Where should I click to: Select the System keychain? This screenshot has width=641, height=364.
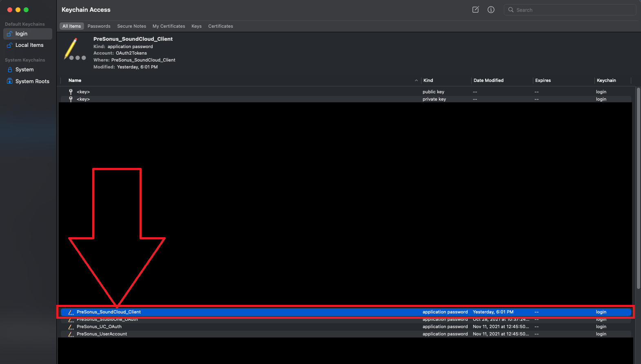point(28,70)
